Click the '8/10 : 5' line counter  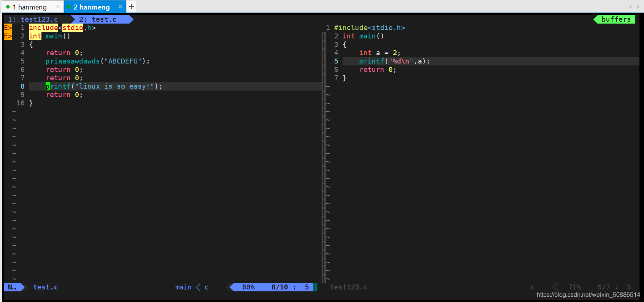point(290,287)
